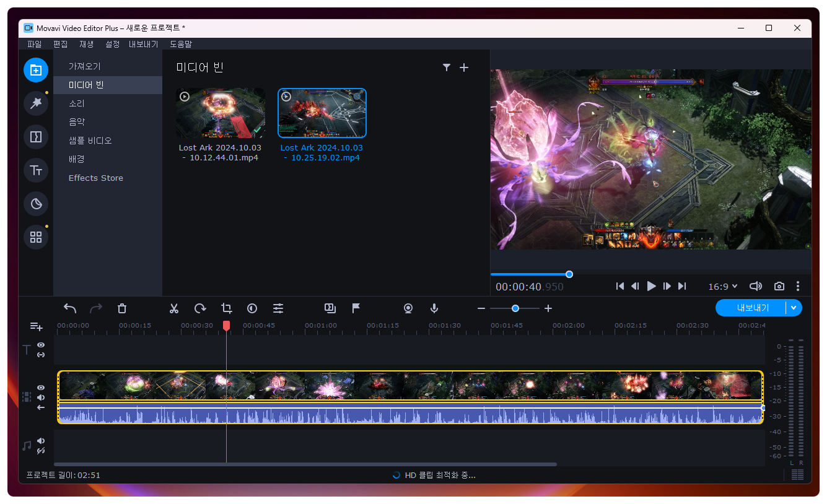This screenshot has width=827, height=504.
Task: Open the 편집 menu
Action: pyautogui.click(x=61, y=44)
